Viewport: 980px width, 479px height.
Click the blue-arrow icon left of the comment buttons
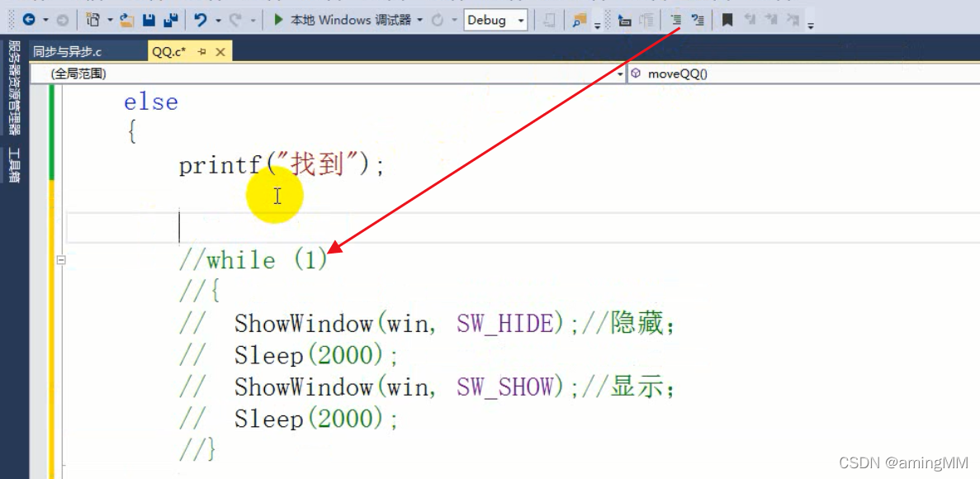tap(624, 21)
